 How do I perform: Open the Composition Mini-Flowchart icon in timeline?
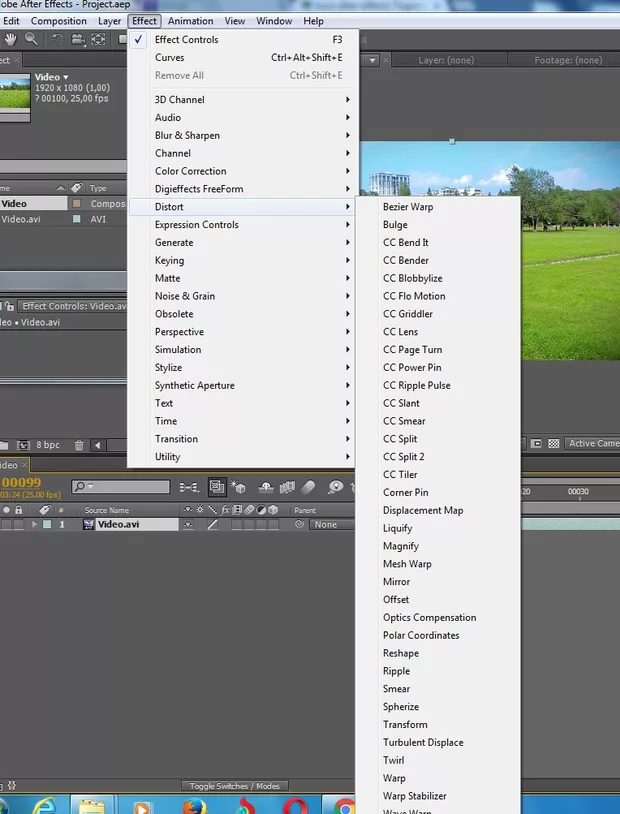pyautogui.click(x=188, y=487)
